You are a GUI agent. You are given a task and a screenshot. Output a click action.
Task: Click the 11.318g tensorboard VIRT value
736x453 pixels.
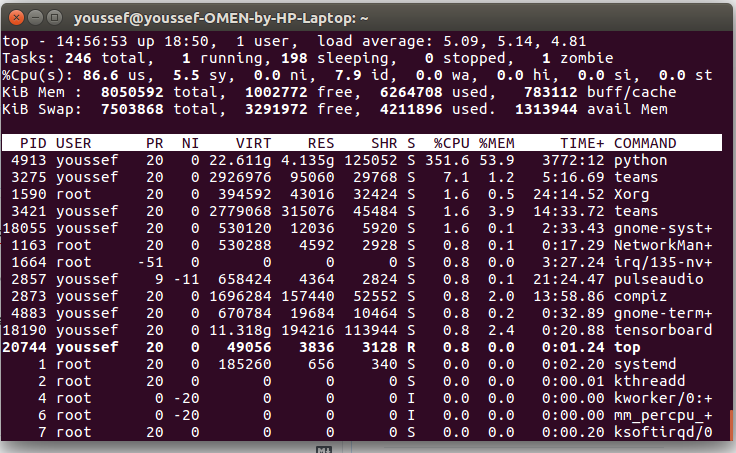(240, 330)
